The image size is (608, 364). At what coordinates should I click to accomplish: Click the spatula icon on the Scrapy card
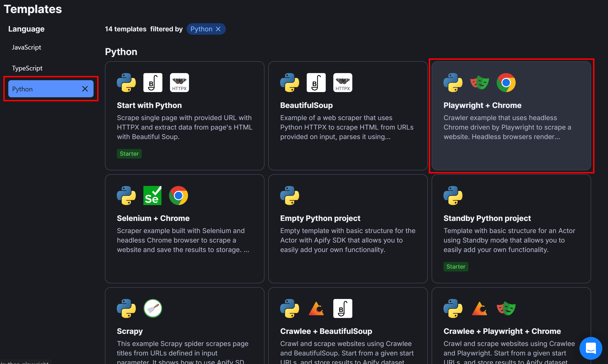tap(153, 308)
